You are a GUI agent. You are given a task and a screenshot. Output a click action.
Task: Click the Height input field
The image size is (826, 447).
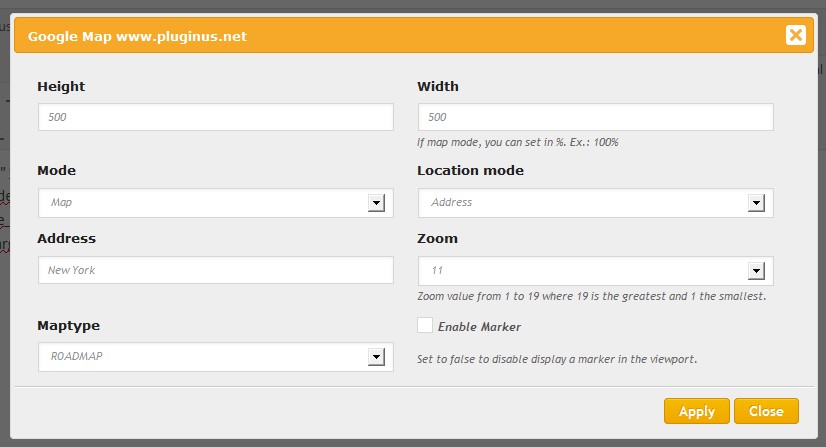215,117
